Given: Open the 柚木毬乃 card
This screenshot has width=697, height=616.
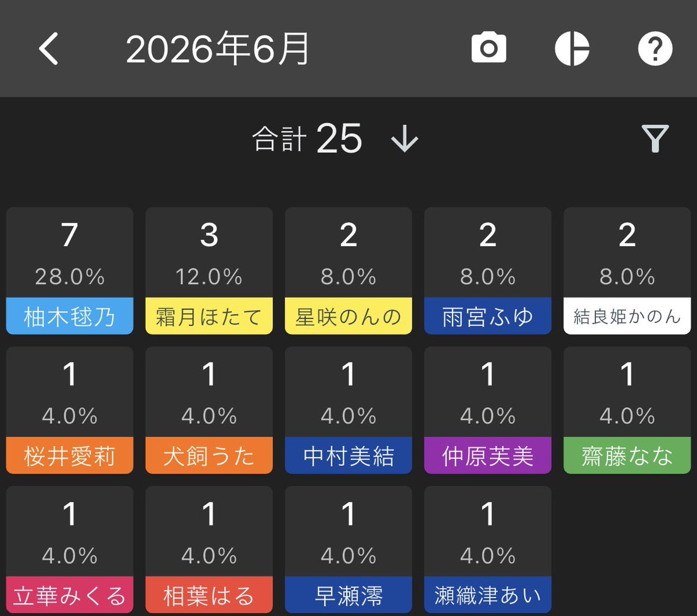Looking at the screenshot, I should [x=70, y=271].
